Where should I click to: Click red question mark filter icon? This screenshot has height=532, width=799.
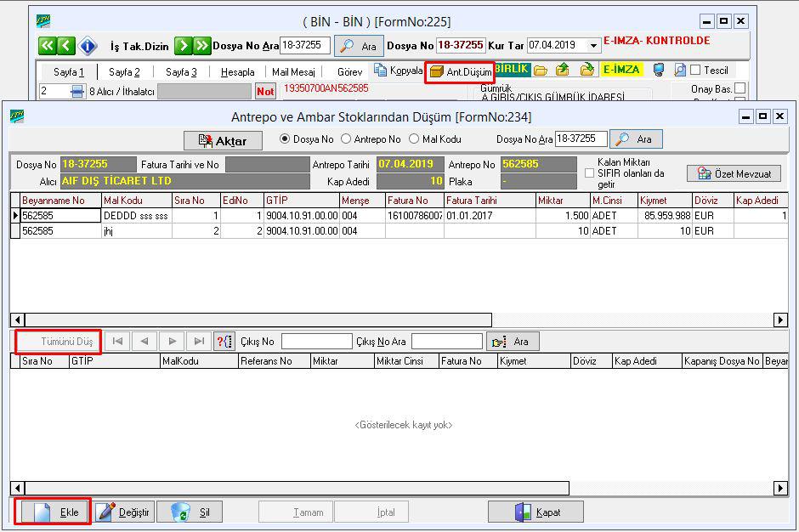tap(224, 342)
